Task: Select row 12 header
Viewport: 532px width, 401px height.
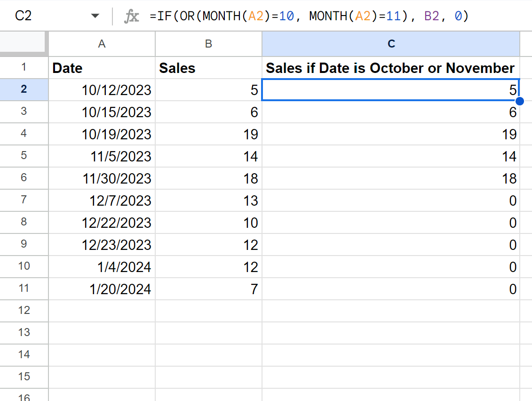Action: (x=24, y=310)
